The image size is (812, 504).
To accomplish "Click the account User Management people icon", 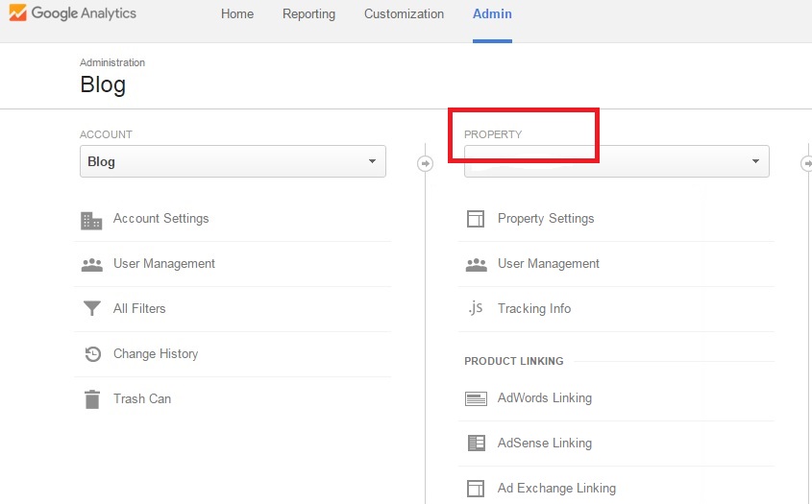I will (x=91, y=264).
